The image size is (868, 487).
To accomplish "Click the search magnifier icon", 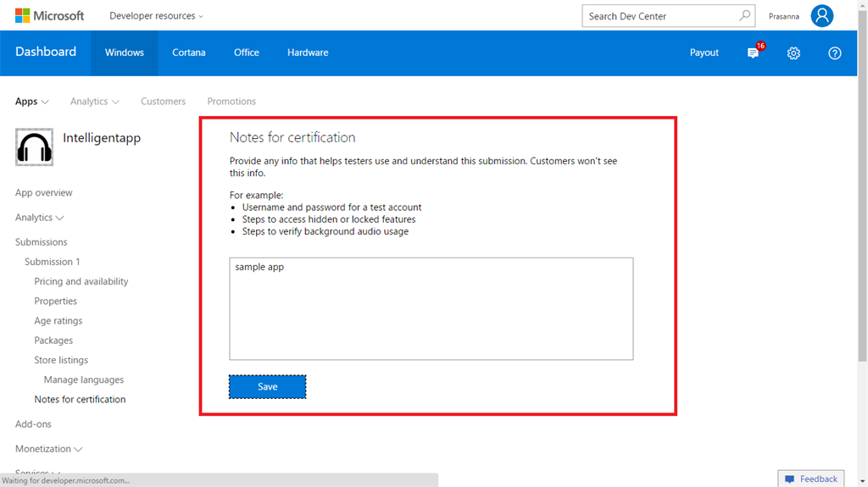I will [x=745, y=15].
